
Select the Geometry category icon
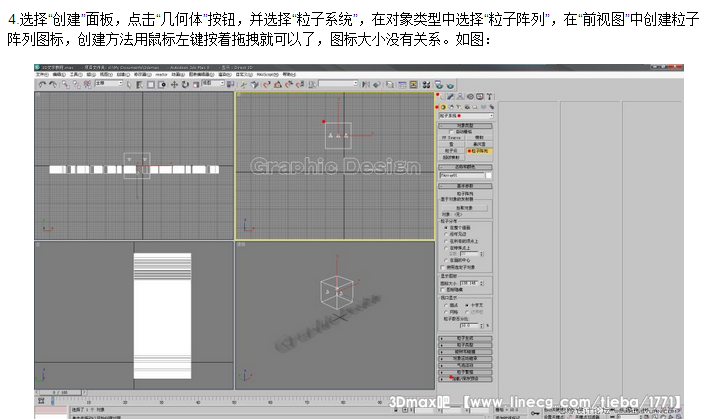[441, 107]
